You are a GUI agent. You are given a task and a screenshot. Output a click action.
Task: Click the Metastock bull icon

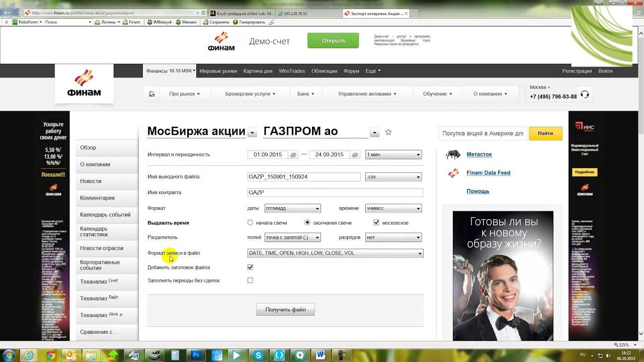pyautogui.click(x=453, y=154)
